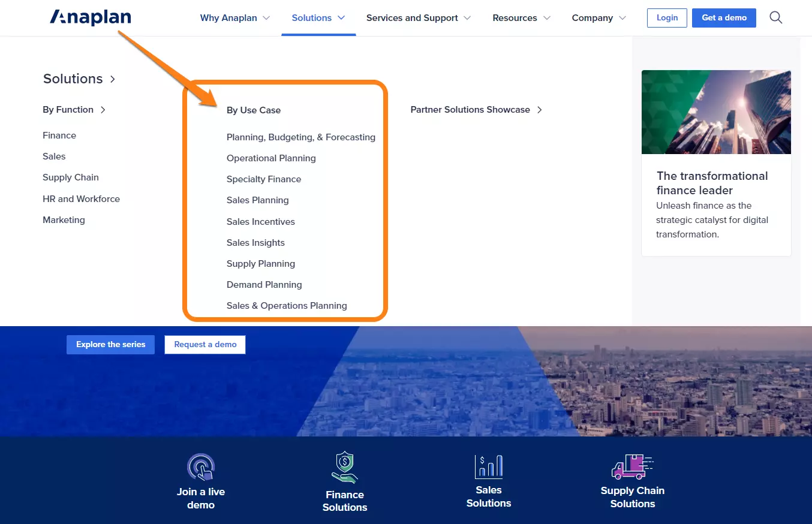Click the Finance Solutions label
812x524 pixels.
tap(345, 501)
